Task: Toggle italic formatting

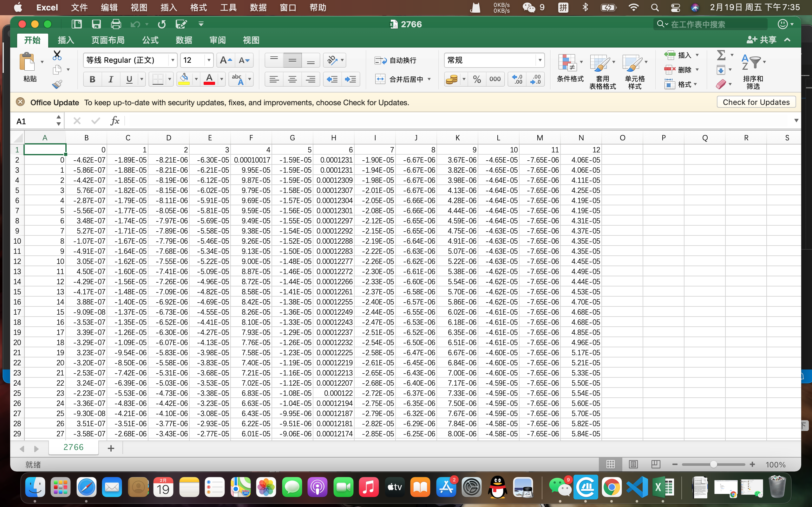Action: pos(110,79)
